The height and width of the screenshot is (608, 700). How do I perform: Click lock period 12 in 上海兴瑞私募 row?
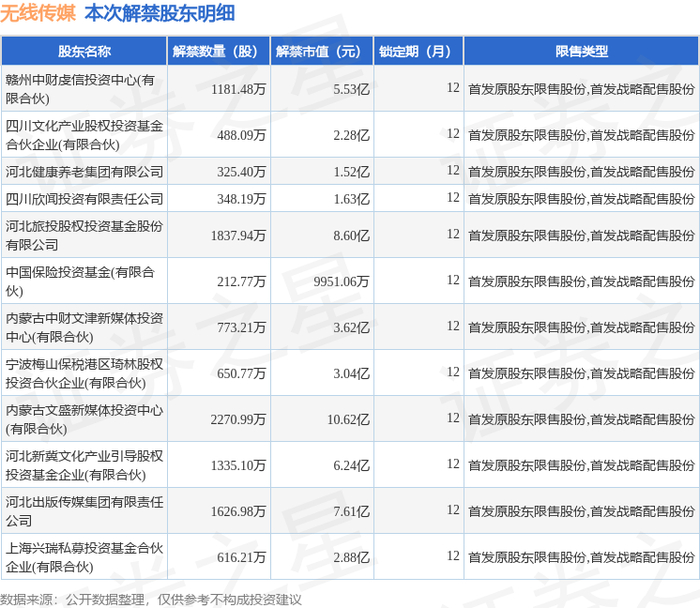tap(453, 556)
